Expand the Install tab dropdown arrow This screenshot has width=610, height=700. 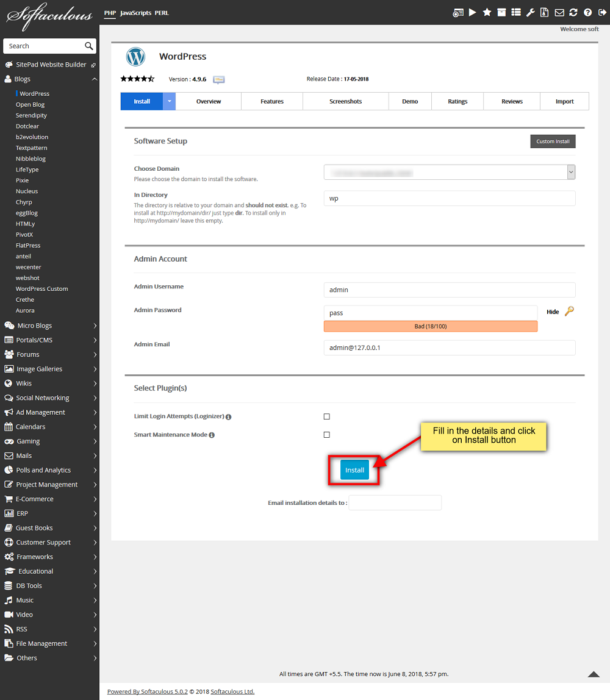click(x=169, y=101)
